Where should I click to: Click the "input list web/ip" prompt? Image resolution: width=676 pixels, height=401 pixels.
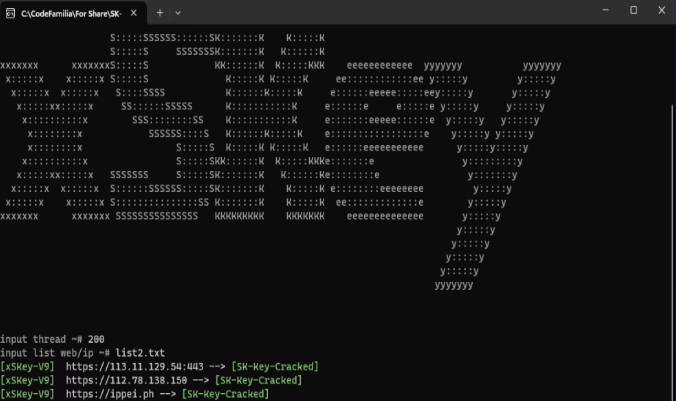coord(55,353)
